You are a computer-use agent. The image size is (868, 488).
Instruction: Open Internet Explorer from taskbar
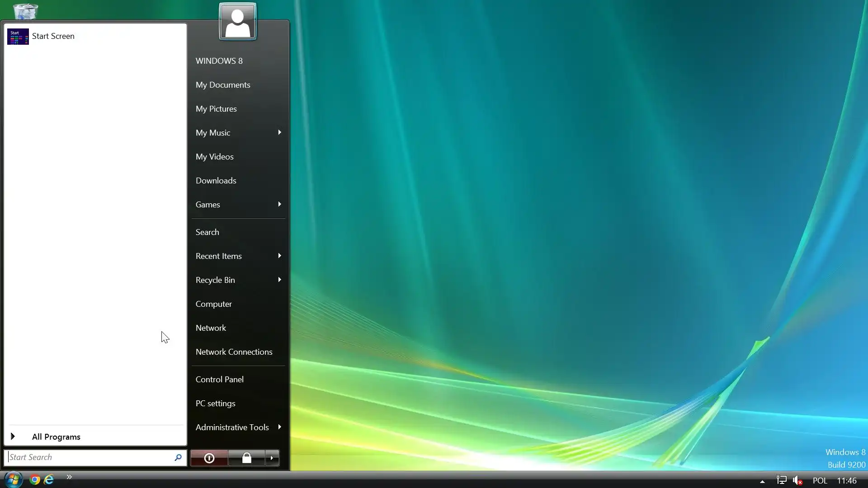point(49,480)
